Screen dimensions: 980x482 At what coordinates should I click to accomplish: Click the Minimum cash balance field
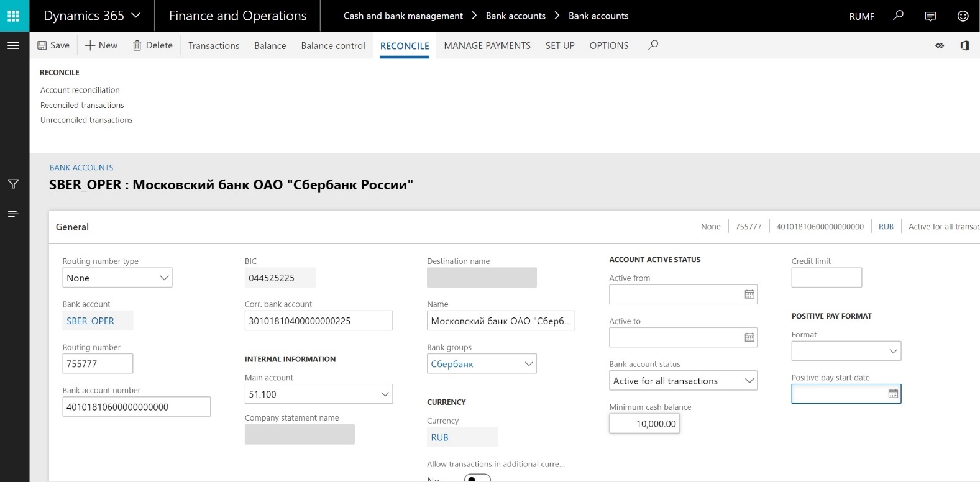[x=644, y=424]
